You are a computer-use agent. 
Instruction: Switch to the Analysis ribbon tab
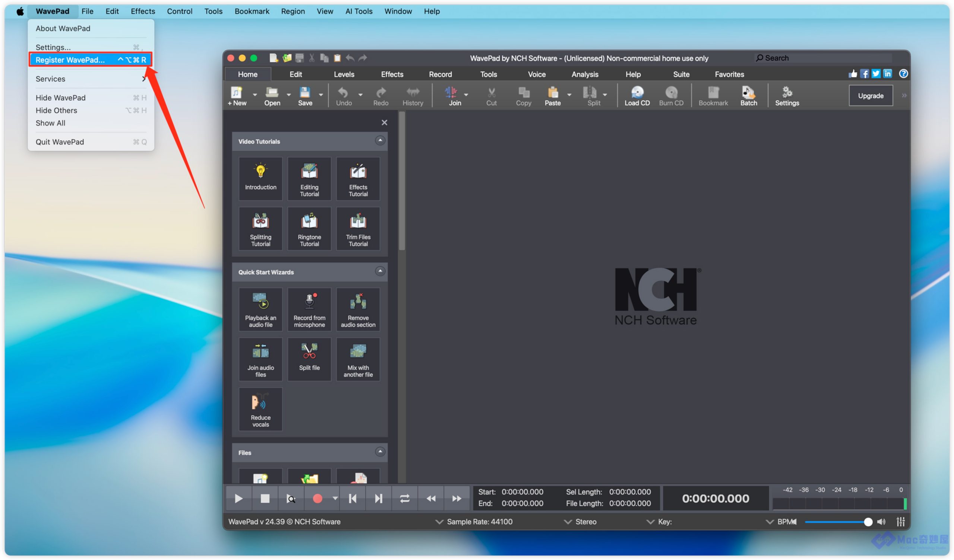[x=585, y=74]
